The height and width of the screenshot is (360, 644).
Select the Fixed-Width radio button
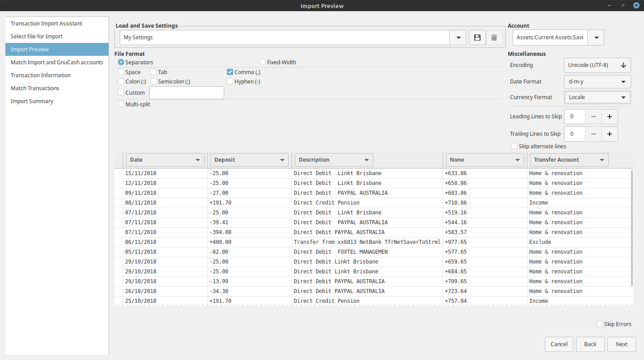click(x=263, y=62)
